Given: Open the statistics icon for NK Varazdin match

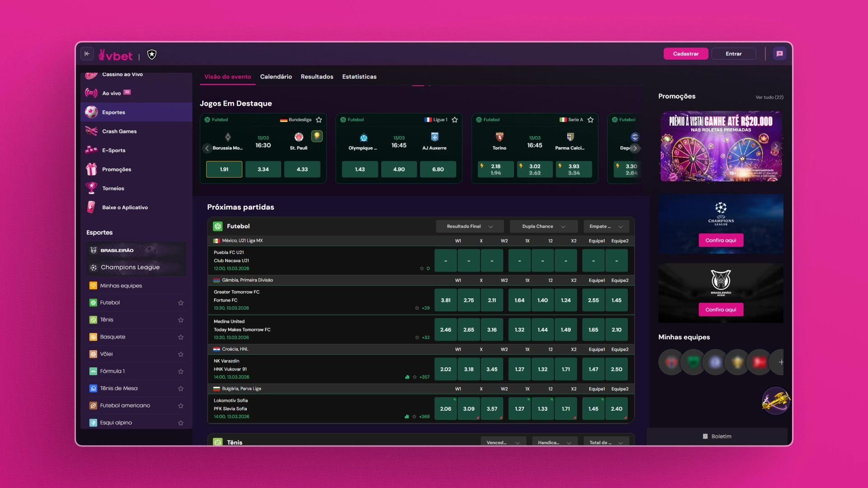Looking at the screenshot, I should (x=407, y=377).
